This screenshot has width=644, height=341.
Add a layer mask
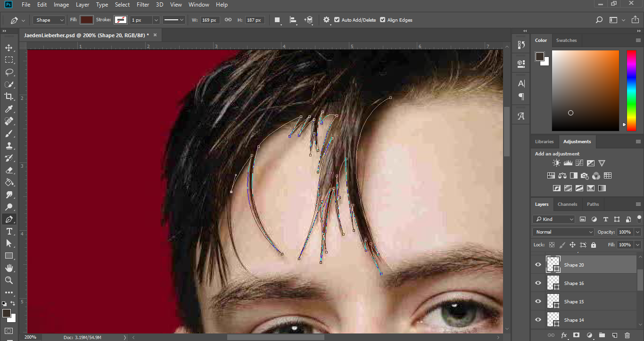[x=576, y=335]
